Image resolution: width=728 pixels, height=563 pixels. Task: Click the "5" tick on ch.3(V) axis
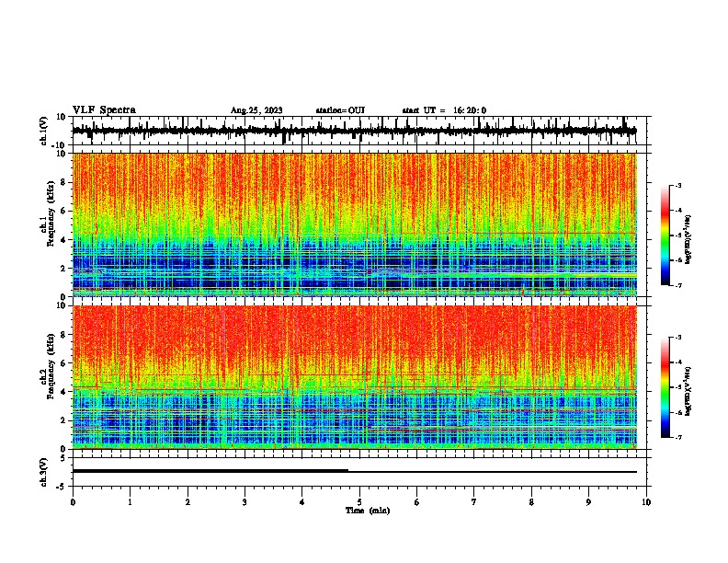(64, 458)
